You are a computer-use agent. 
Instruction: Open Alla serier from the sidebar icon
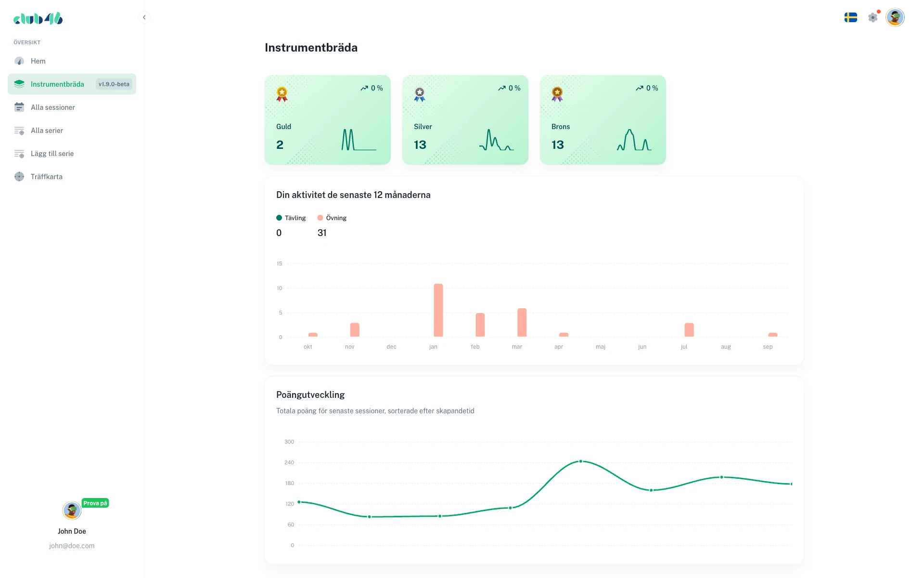pyautogui.click(x=19, y=130)
